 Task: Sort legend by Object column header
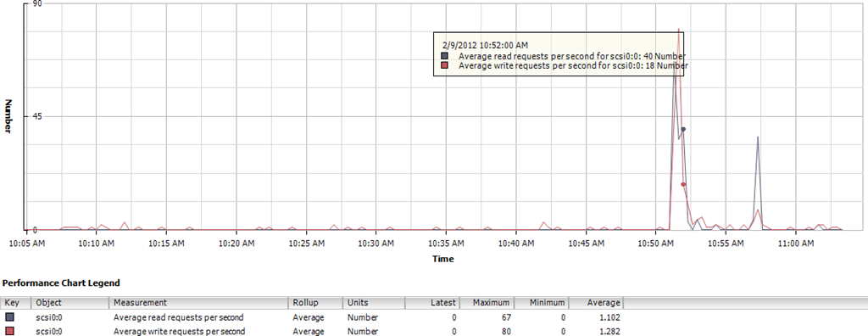pos(70,303)
